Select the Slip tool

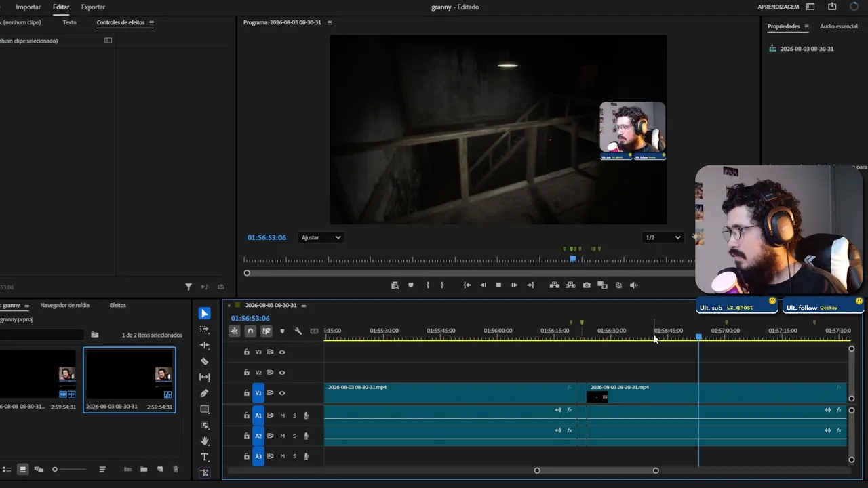[x=204, y=377]
